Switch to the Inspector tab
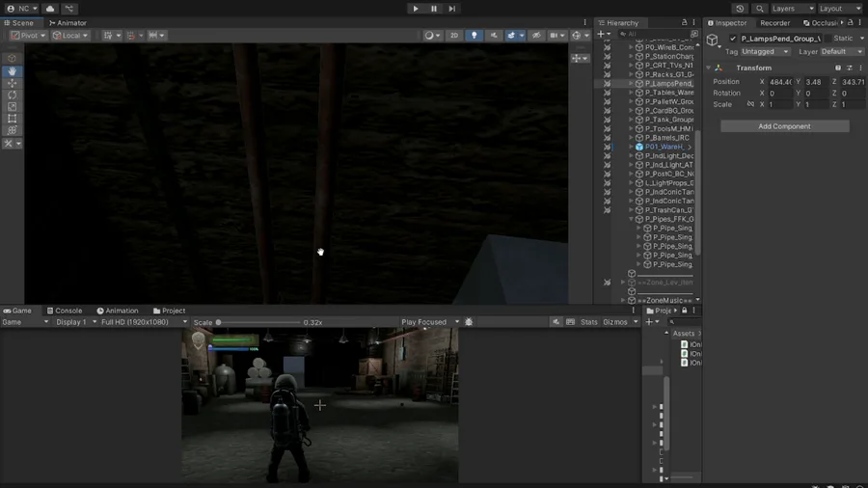 click(727, 23)
